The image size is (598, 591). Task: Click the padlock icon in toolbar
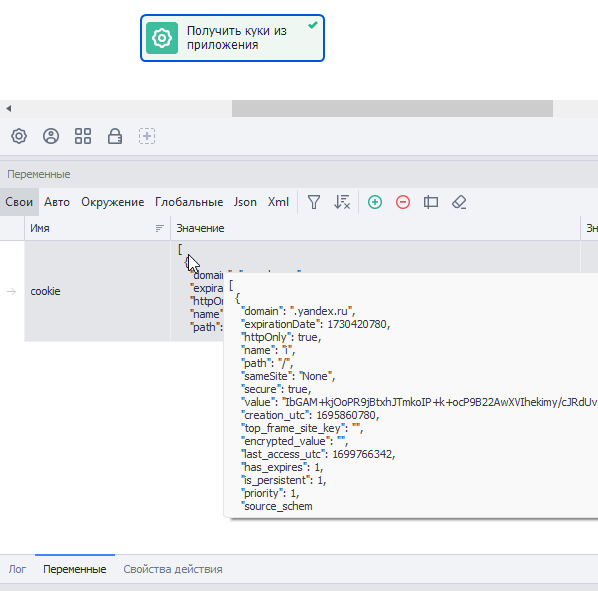(x=115, y=136)
